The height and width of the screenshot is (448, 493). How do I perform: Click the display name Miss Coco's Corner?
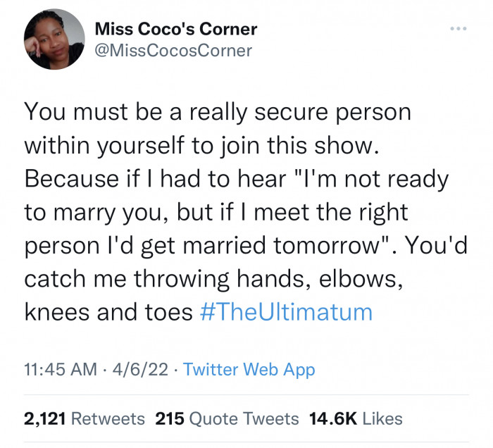(x=176, y=29)
